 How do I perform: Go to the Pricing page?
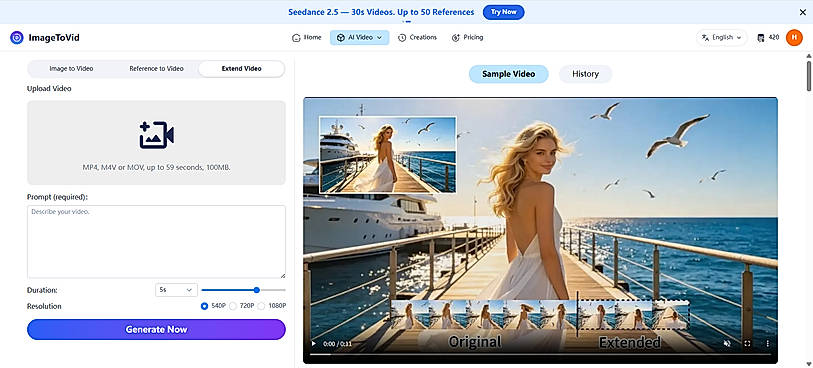467,37
